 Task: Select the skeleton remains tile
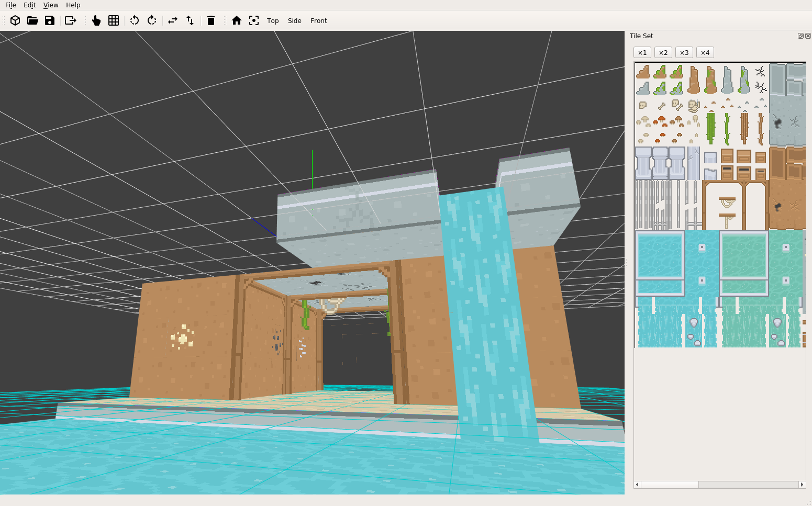694,106
